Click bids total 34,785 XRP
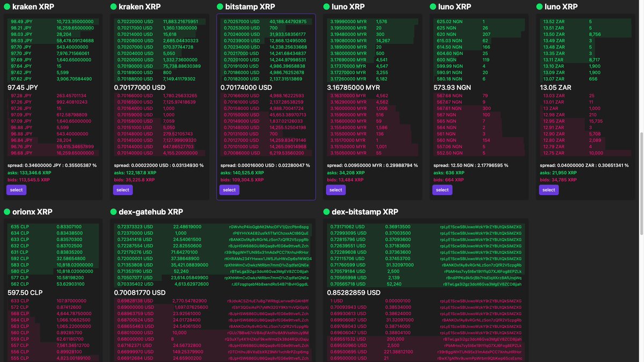644x362 pixels. coord(557,180)
